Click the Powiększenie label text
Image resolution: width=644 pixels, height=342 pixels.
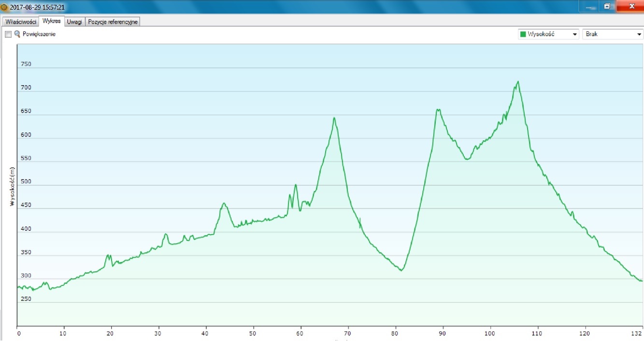pyautogui.click(x=39, y=34)
